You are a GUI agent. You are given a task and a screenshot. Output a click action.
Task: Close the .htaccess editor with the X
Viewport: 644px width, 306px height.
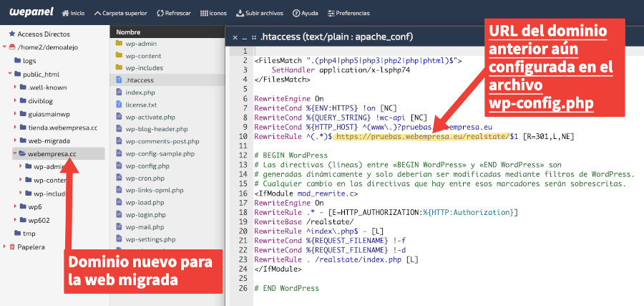(x=235, y=37)
